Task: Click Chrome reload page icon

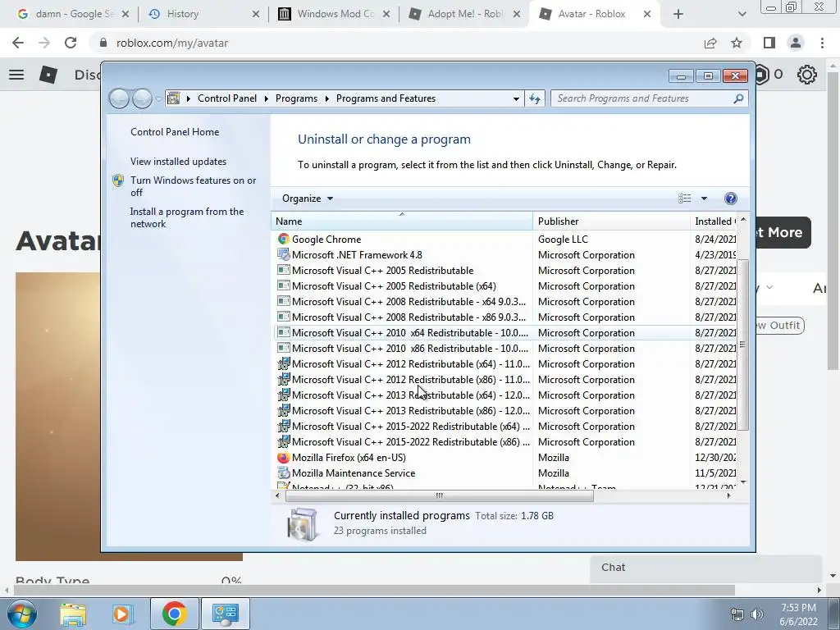Action: click(x=71, y=43)
